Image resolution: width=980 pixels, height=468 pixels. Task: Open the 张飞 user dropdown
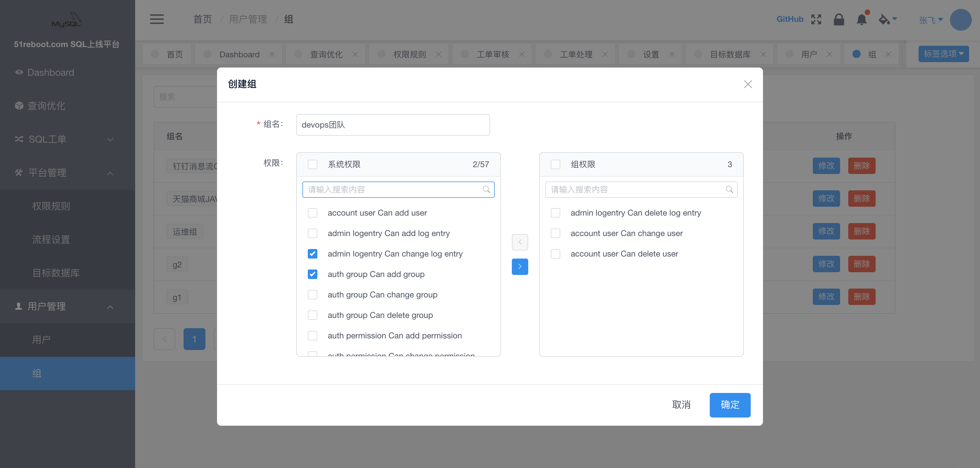click(931, 20)
